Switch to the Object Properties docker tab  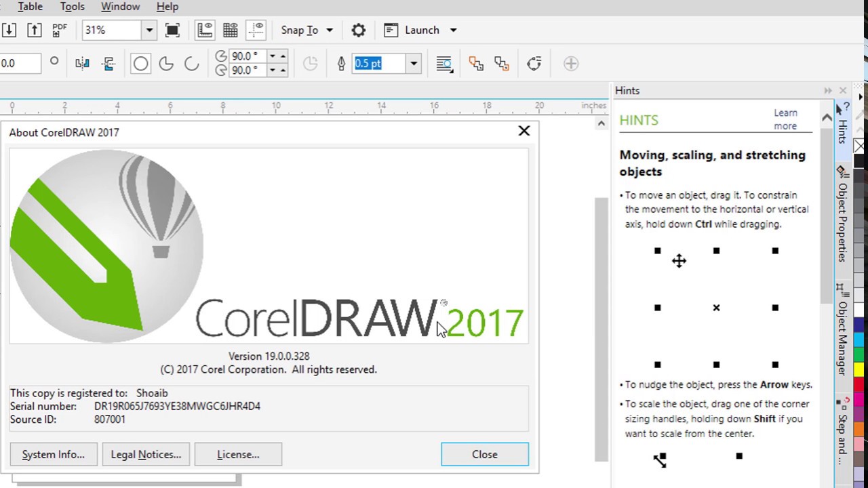(x=842, y=214)
